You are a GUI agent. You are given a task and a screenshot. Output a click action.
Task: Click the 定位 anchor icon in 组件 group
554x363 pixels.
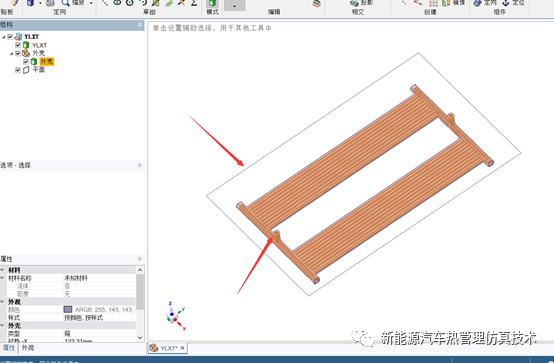[x=506, y=3]
